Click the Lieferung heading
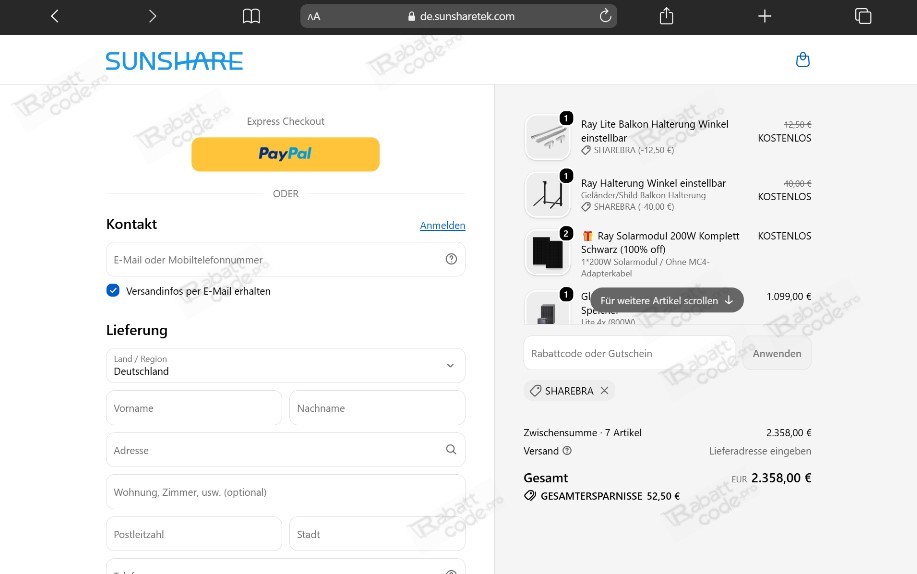 point(137,330)
